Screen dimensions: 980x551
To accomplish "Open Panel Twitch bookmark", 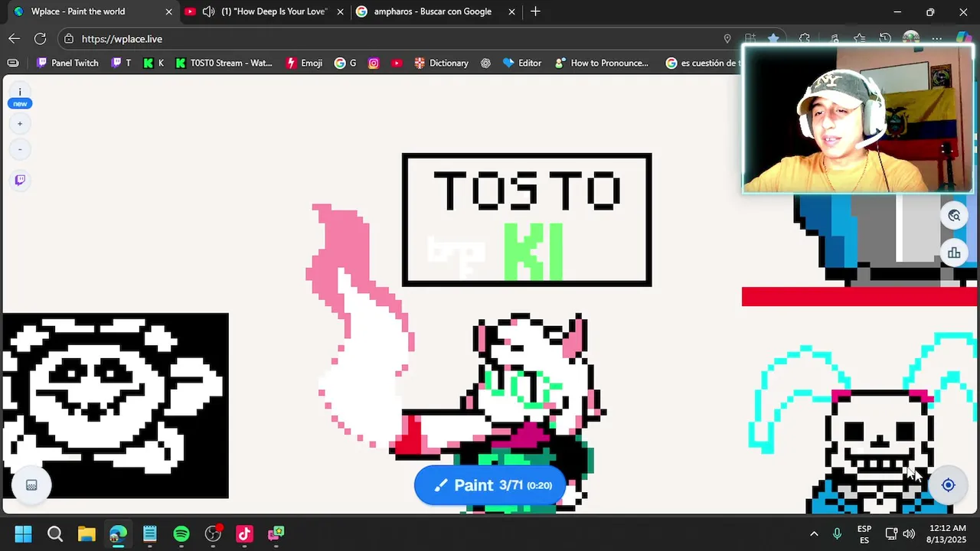I will coord(67,63).
